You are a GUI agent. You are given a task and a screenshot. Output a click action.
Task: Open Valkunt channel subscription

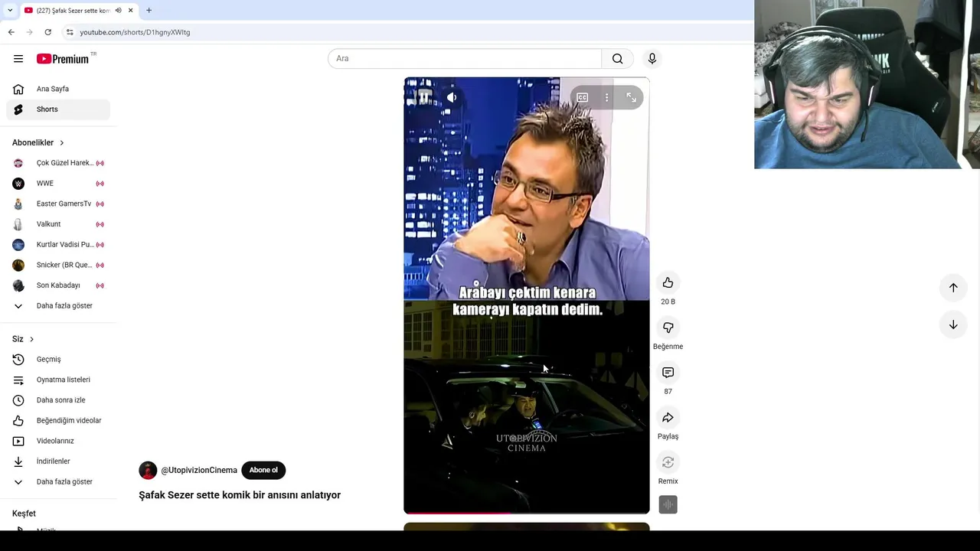(x=58, y=224)
